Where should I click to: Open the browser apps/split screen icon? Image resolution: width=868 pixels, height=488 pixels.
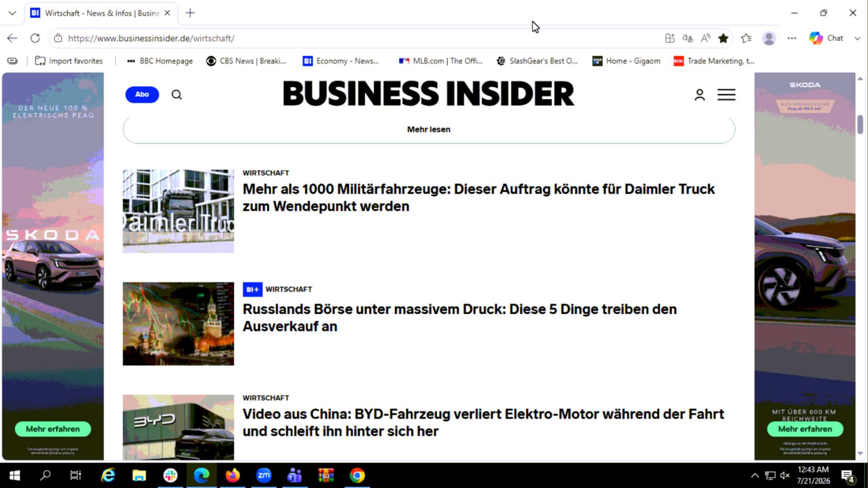(x=670, y=38)
